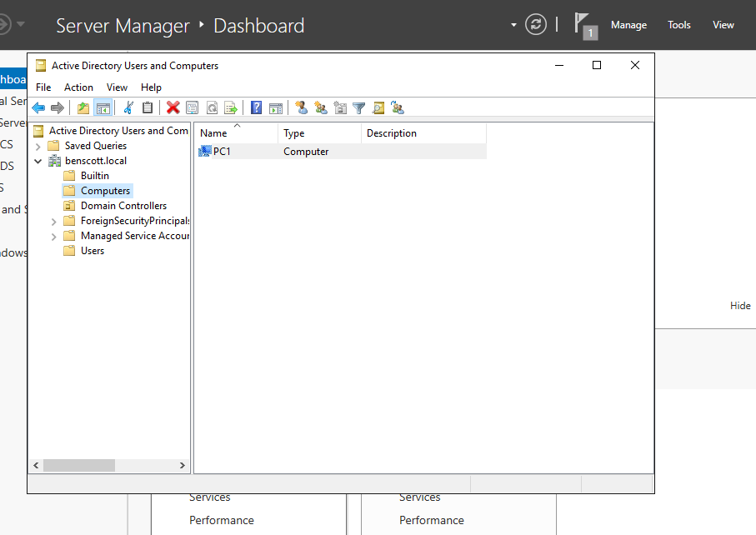Click the blue Help question-mark icon

pyautogui.click(x=257, y=108)
